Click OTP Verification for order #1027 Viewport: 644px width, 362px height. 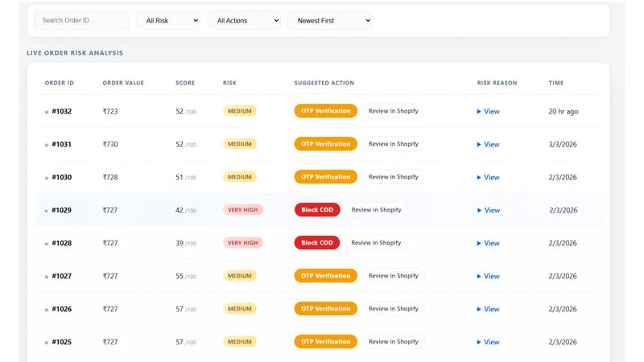(326, 276)
